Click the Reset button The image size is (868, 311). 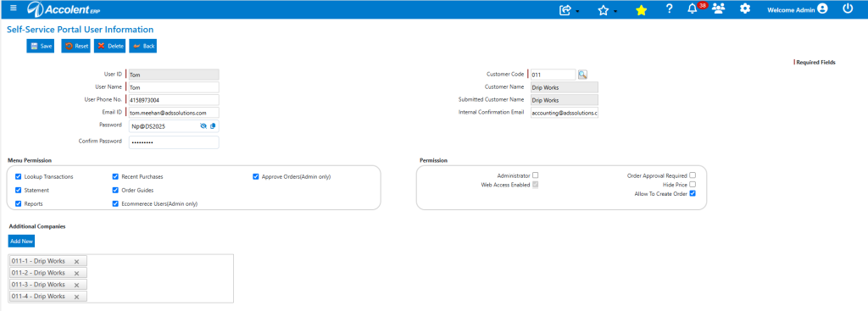[75, 46]
